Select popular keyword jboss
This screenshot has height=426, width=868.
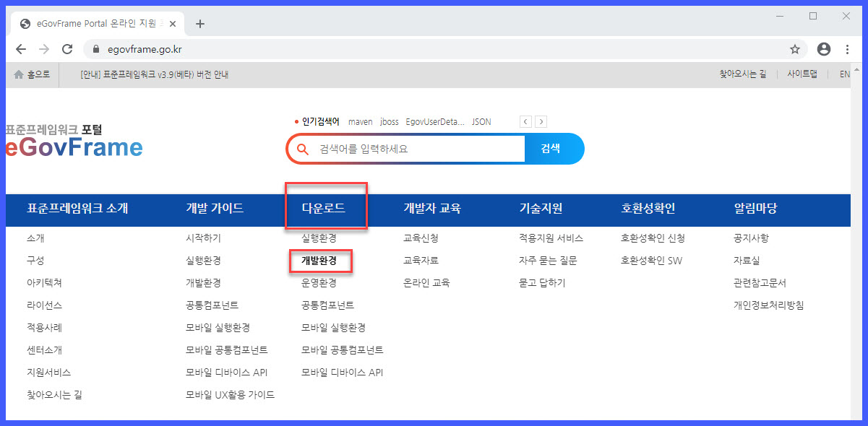click(x=389, y=122)
